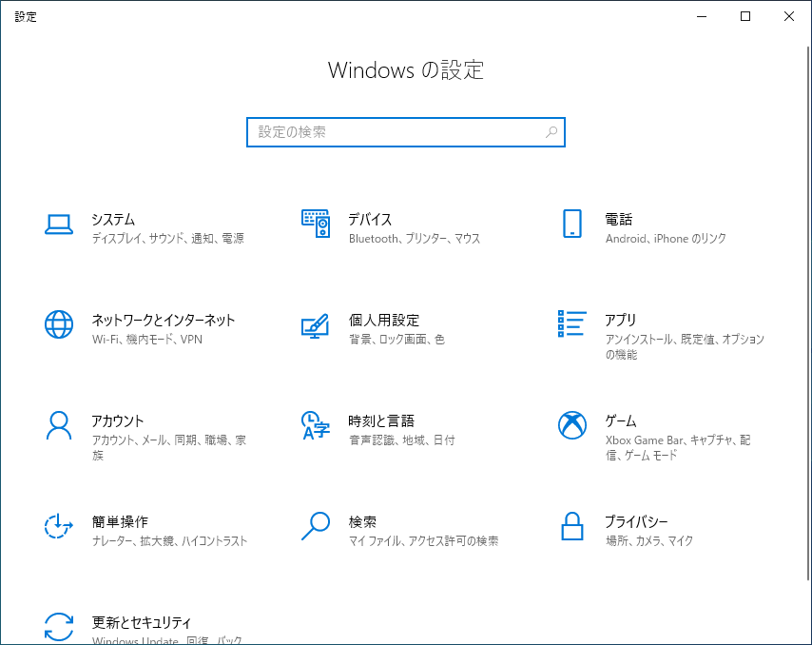The width and height of the screenshot is (812, 645).
Task: Select the 検索 category title
Action: [x=362, y=521]
